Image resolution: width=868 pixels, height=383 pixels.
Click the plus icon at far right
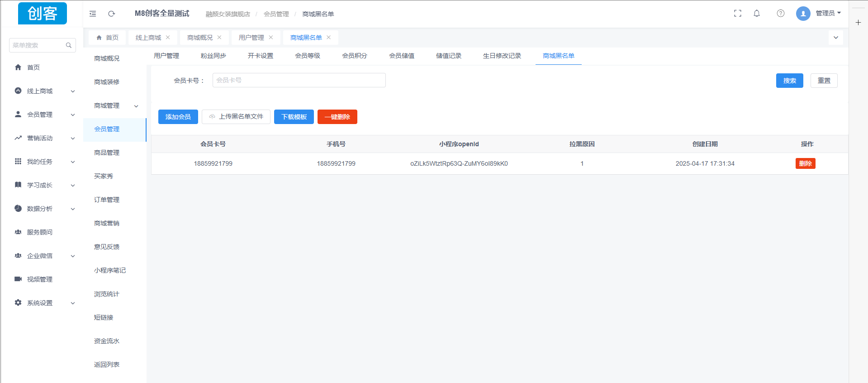[858, 23]
